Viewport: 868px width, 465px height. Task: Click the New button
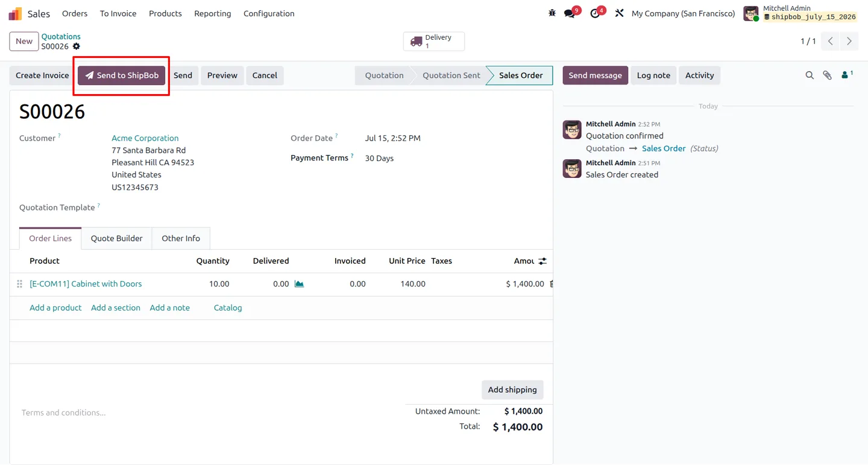(x=24, y=41)
